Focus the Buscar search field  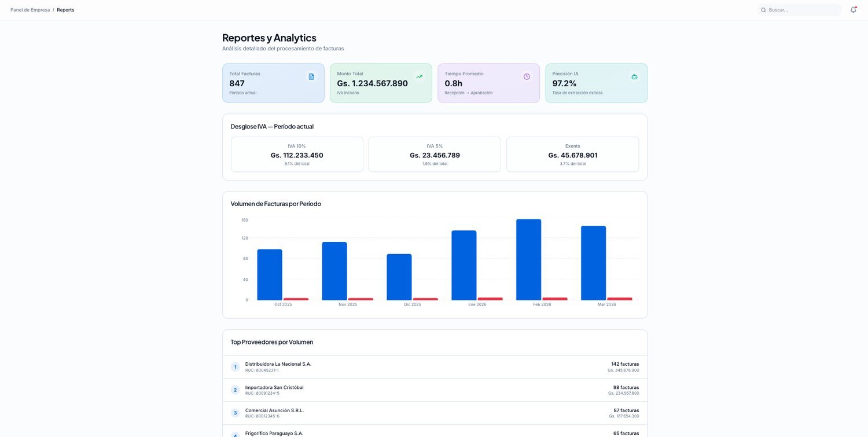point(800,10)
